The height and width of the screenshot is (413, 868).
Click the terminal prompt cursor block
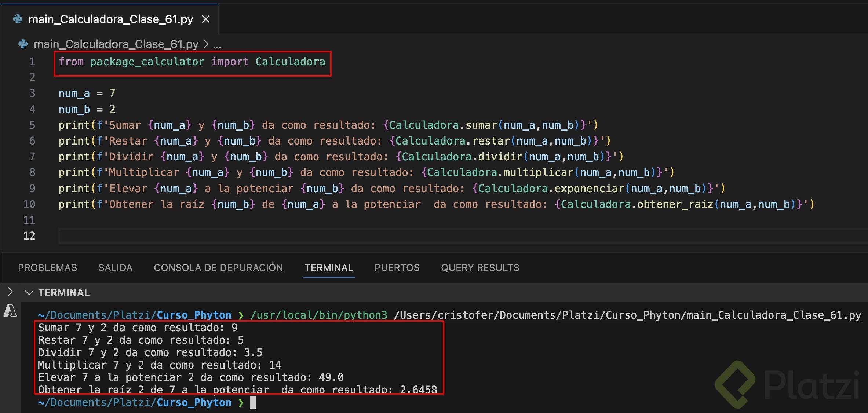click(x=253, y=402)
